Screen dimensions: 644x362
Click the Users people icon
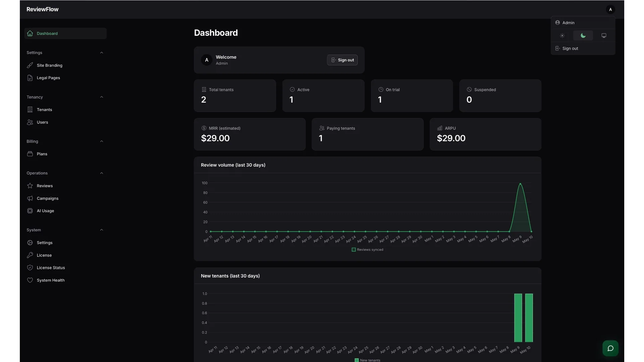pyautogui.click(x=30, y=122)
